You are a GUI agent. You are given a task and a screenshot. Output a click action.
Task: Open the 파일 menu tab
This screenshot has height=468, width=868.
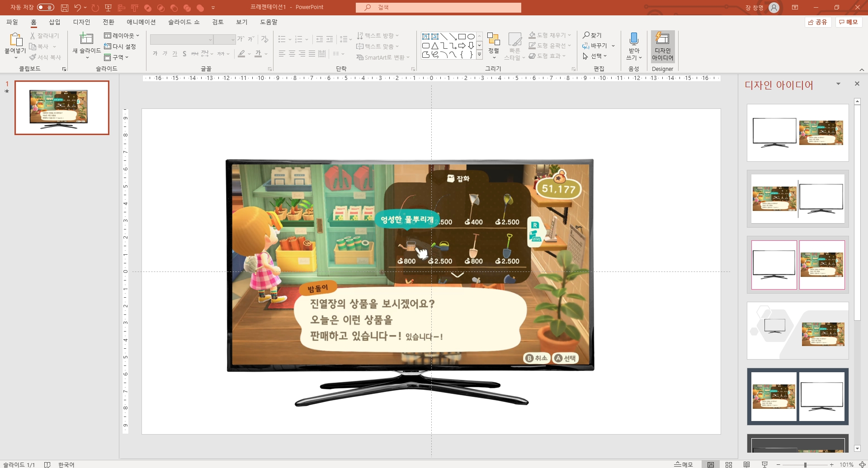tap(12, 22)
